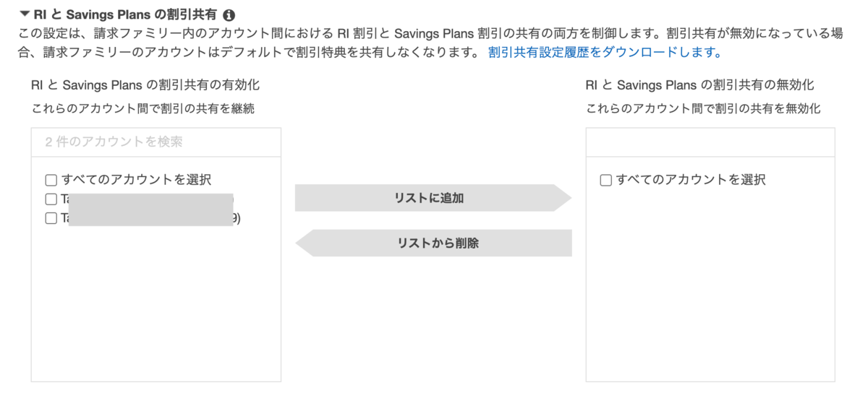This screenshot has height=393, width=868.
Task: Click the RI と Savings Plans の割引共有 section title
Action: (x=124, y=14)
